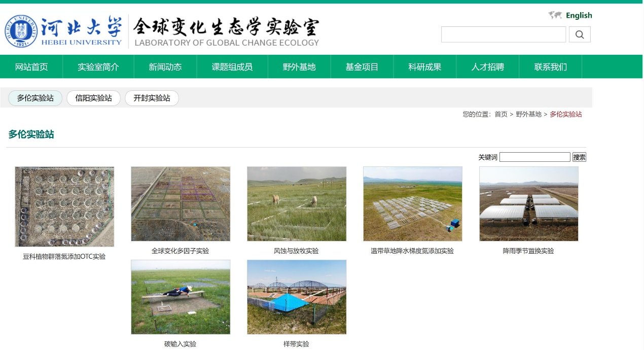Click the magnifying glass search icon

point(580,34)
